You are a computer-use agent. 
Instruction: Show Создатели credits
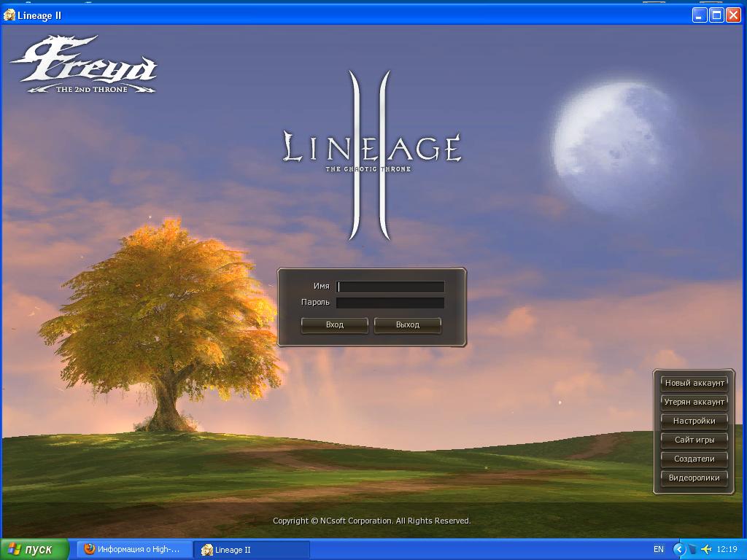694,459
